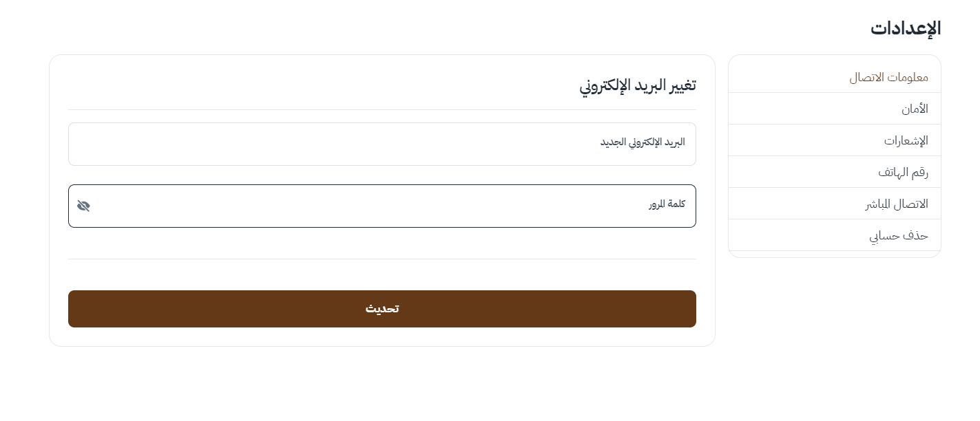Select الإشعارات in the sidebar
980x421 pixels.
coord(906,140)
